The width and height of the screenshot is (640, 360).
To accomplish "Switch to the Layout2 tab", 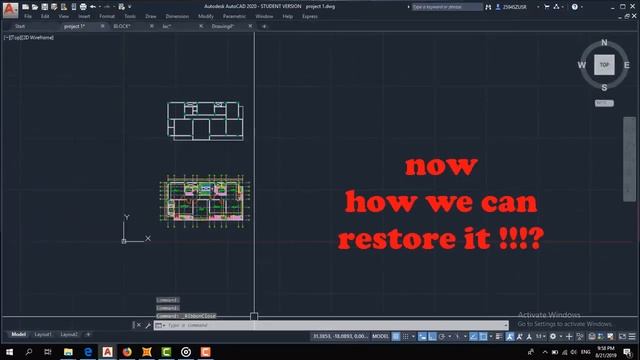I will [69, 334].
